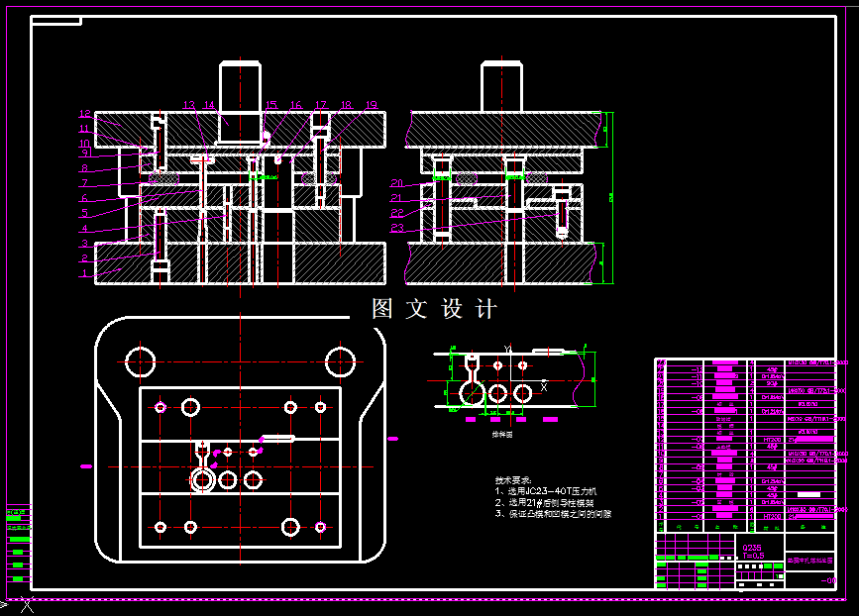Select the Y axis label in the strip layout
This screenshot has width=859, height=616.
click(x=507, y=350)
